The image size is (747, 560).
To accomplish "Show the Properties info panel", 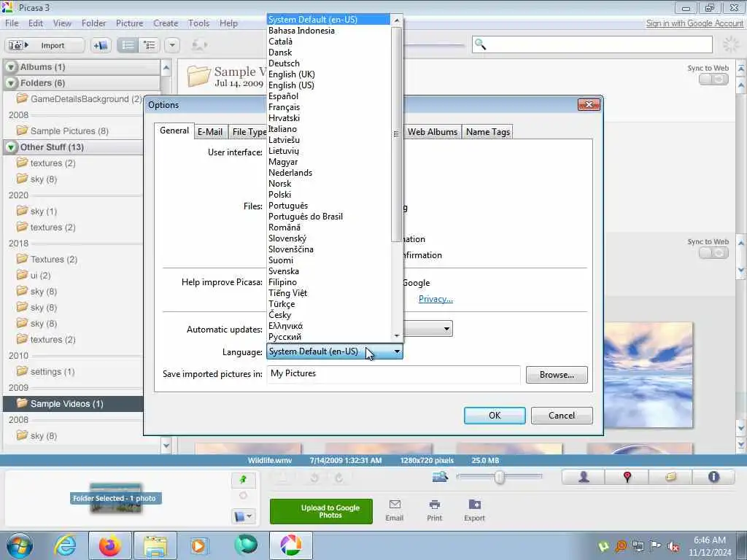I will 713,477.
